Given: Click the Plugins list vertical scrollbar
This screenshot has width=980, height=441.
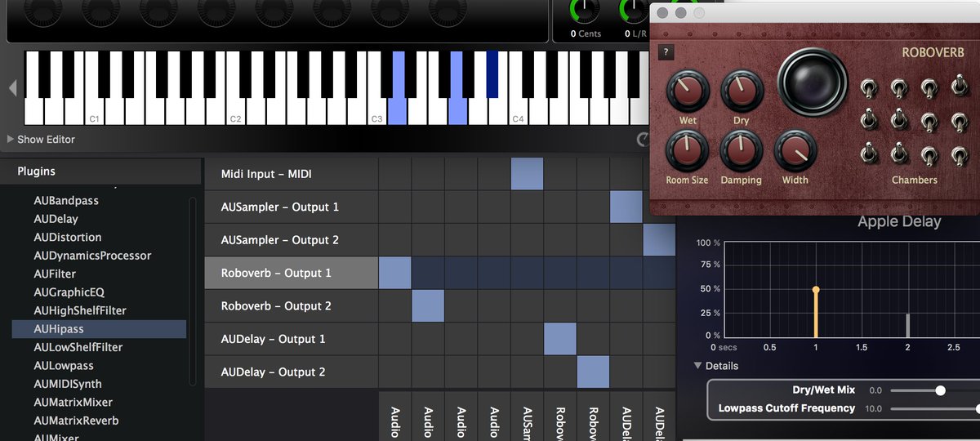Looking at the screenshot, I should [193, 290].
